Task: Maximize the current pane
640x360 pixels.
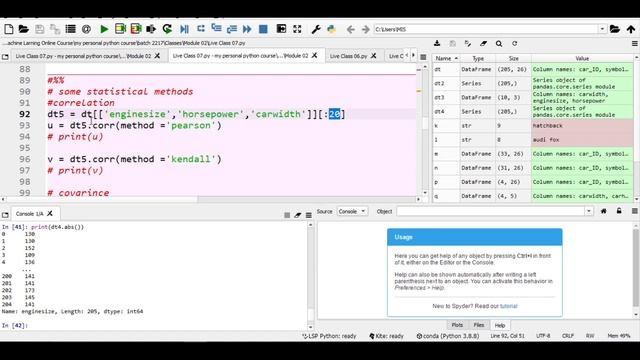Action: 281,29
